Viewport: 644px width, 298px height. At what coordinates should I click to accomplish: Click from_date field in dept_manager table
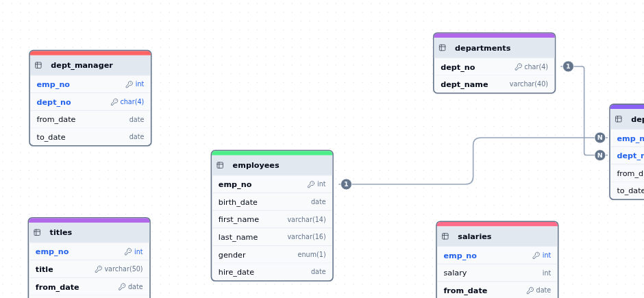(90, 119)
